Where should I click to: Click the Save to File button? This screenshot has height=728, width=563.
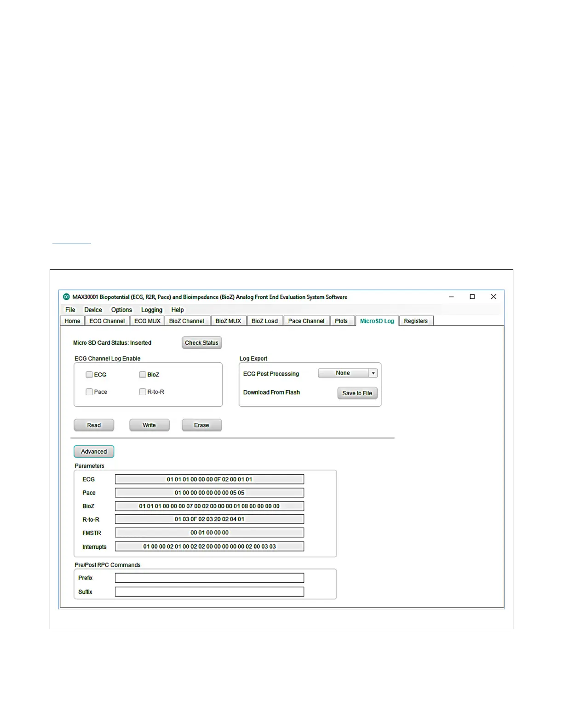pos(357,393)
